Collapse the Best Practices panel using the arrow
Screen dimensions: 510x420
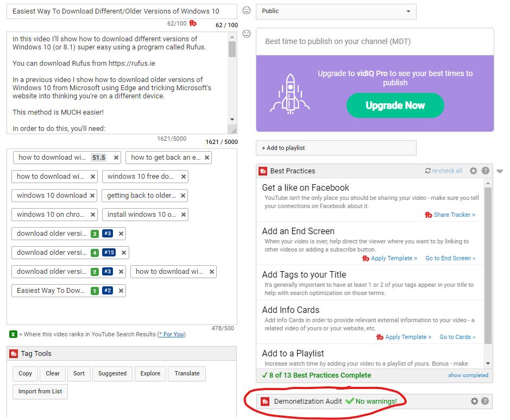(x=500, y=171)
